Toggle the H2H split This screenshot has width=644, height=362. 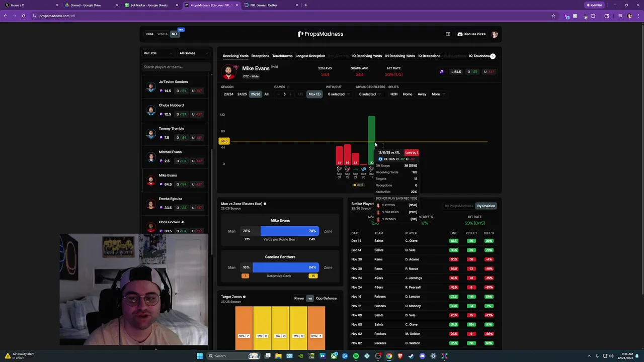[394, 94]
